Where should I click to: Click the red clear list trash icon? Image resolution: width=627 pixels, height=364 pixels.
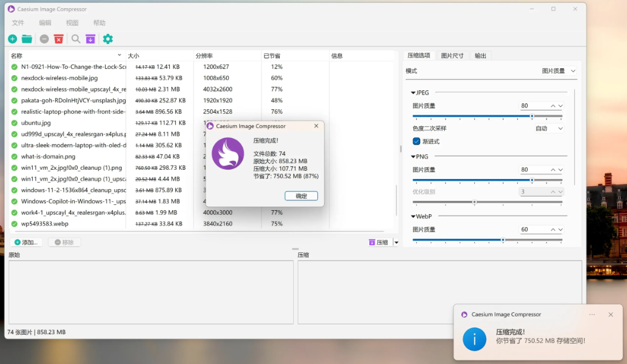point(59,39)
